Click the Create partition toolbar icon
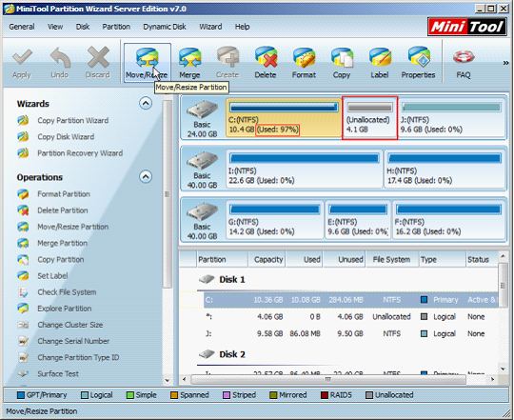The image size is (514, 420). [227, 58]
